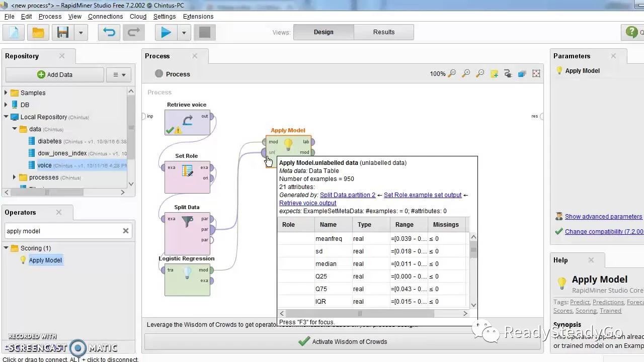Screen dimensions: 644x362
Task: Close the Parameters panel tab
Action: [x=613, y=56]
